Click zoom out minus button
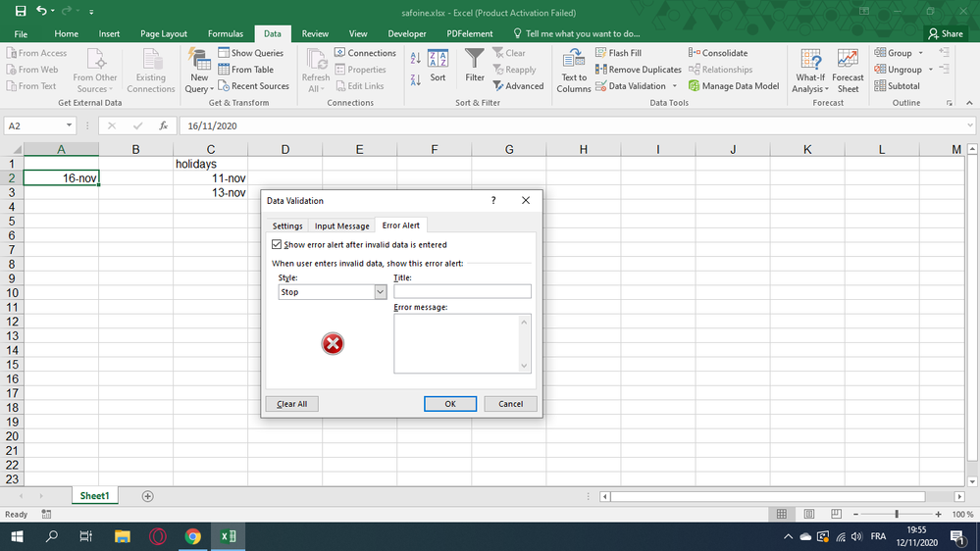 (x=855, y=514)
